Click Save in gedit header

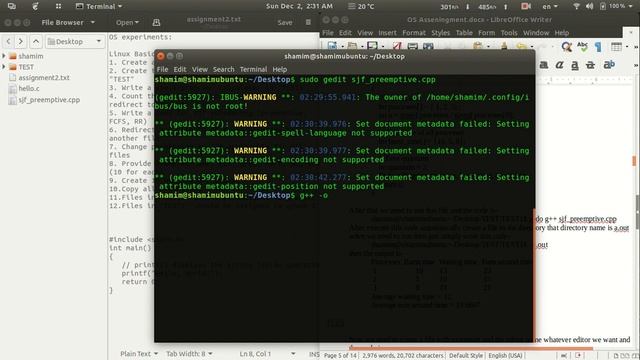pos(284,22)
